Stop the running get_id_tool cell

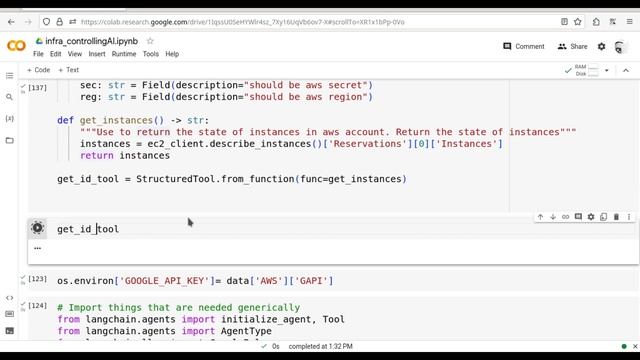click(37, 228)
